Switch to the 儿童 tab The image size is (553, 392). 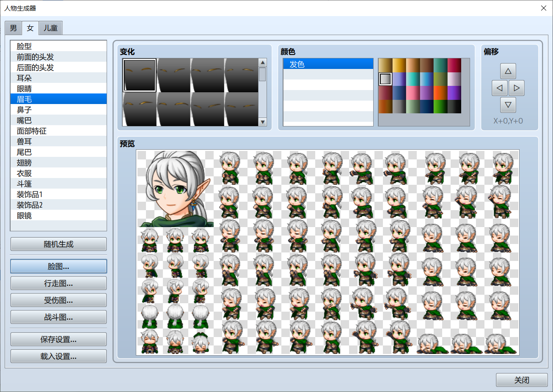tap(51, 28)
